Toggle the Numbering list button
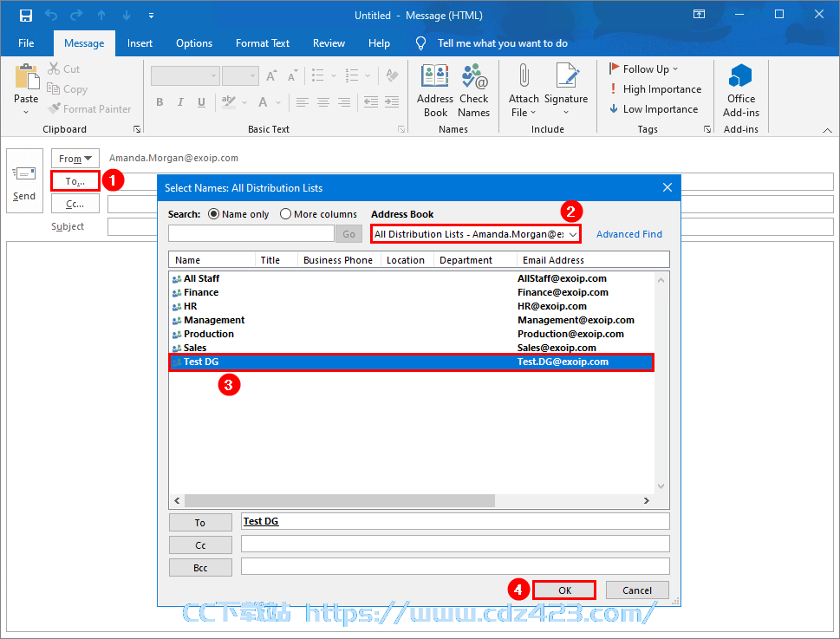 tap(352, 75)
